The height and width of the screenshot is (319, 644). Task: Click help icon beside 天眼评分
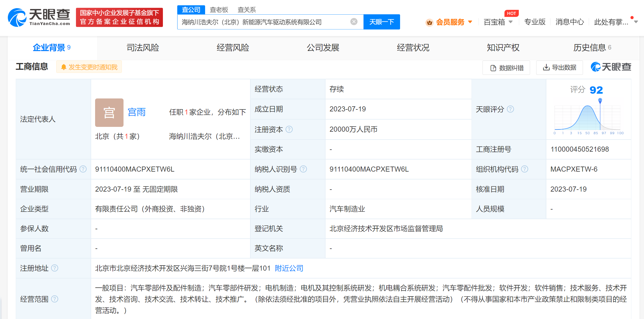click(x=510, y=109)
